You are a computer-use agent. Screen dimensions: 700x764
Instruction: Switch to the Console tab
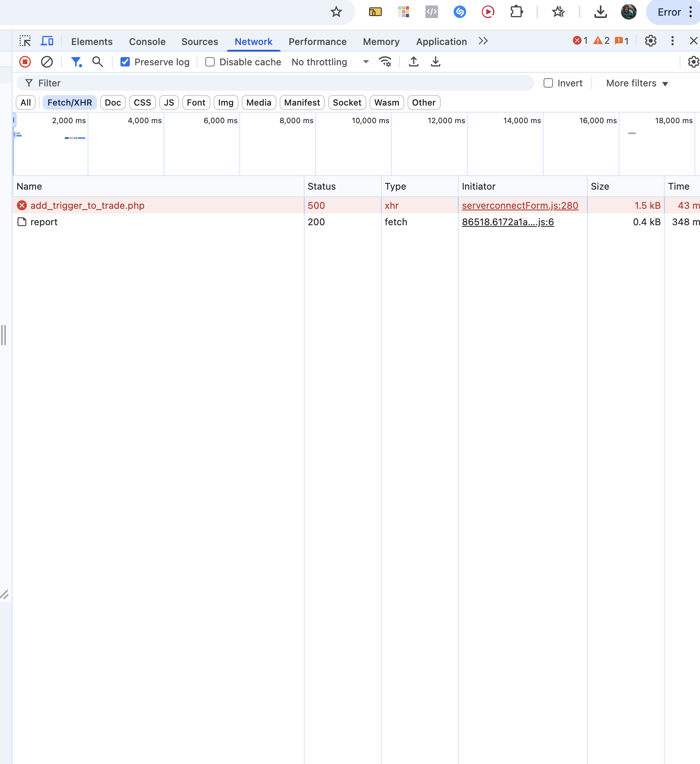coord(147,41)
